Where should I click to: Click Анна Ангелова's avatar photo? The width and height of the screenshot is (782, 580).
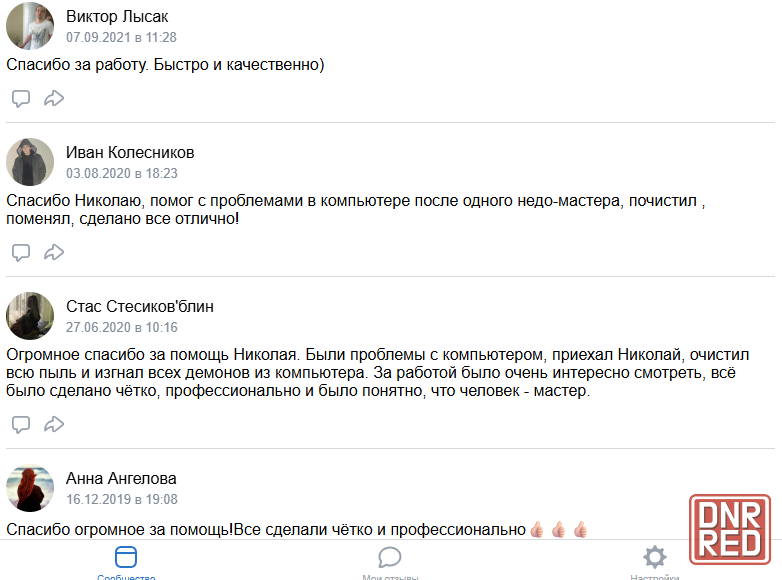pos(30,488)
